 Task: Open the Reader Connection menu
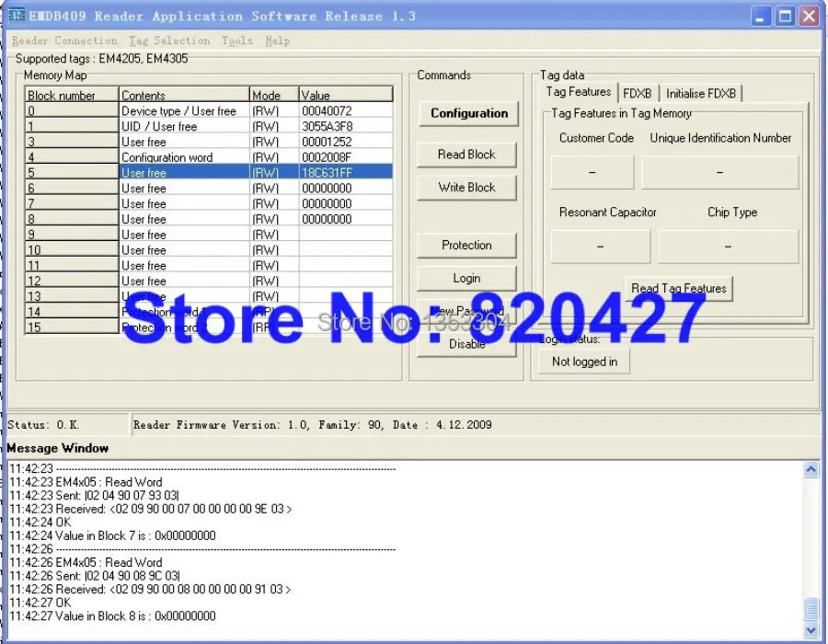click(63, 40)
